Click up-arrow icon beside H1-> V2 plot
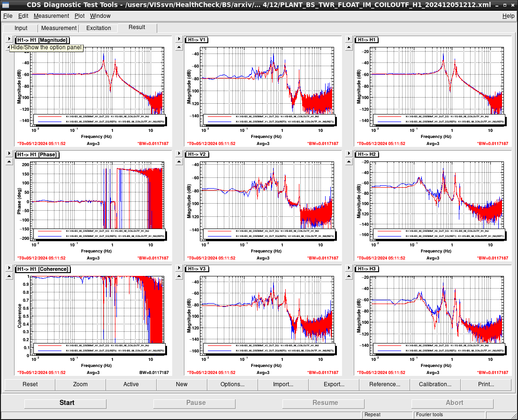 coord(179,162)
